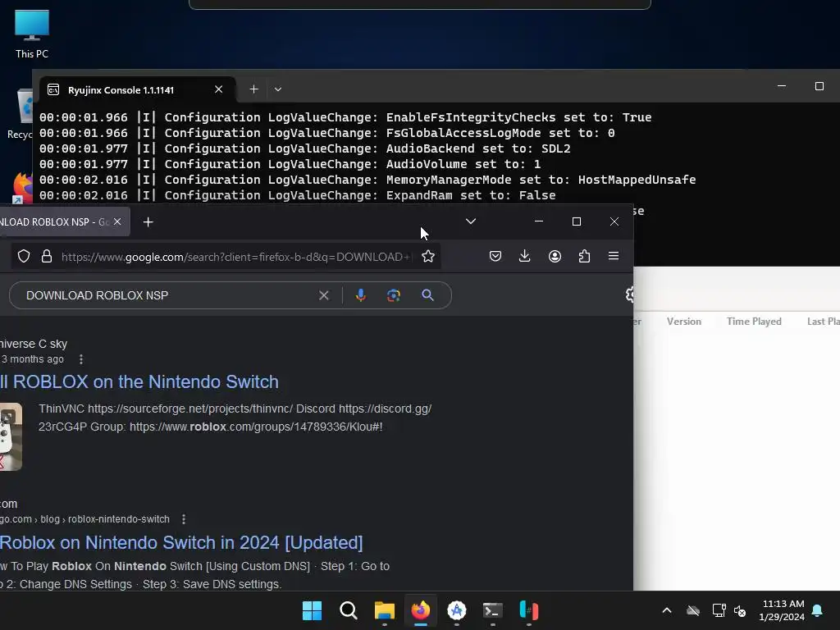Clear the Google search query
This screenshot has width=840, height=630.
(x=323, y=295)
